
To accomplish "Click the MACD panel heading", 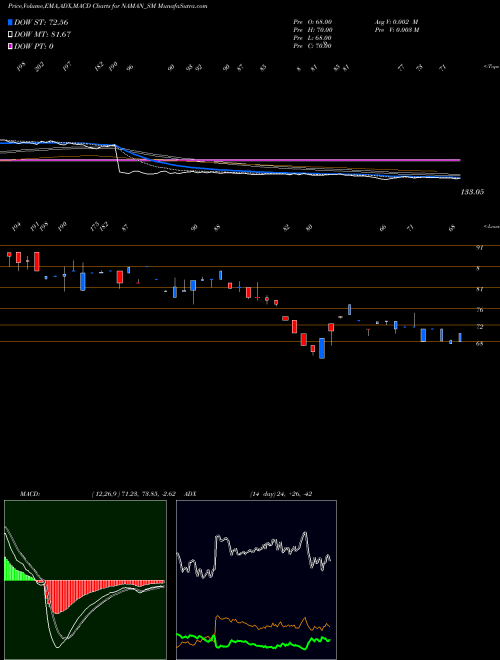I will point(29,494).
